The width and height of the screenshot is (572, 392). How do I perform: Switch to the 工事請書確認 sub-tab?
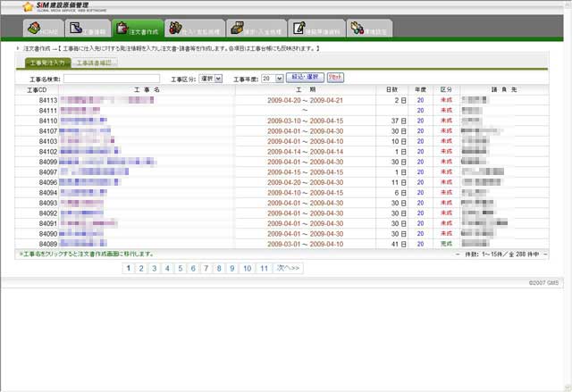(95, 63)
